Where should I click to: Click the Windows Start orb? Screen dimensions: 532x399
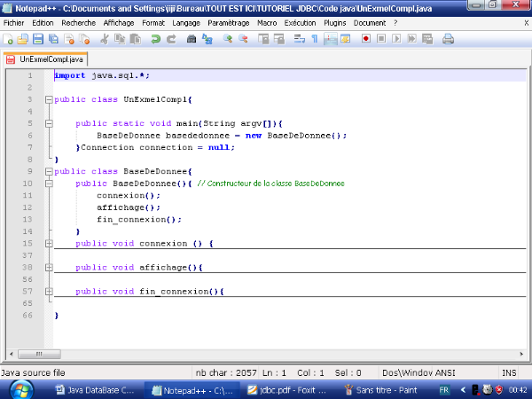pos(20,389)
